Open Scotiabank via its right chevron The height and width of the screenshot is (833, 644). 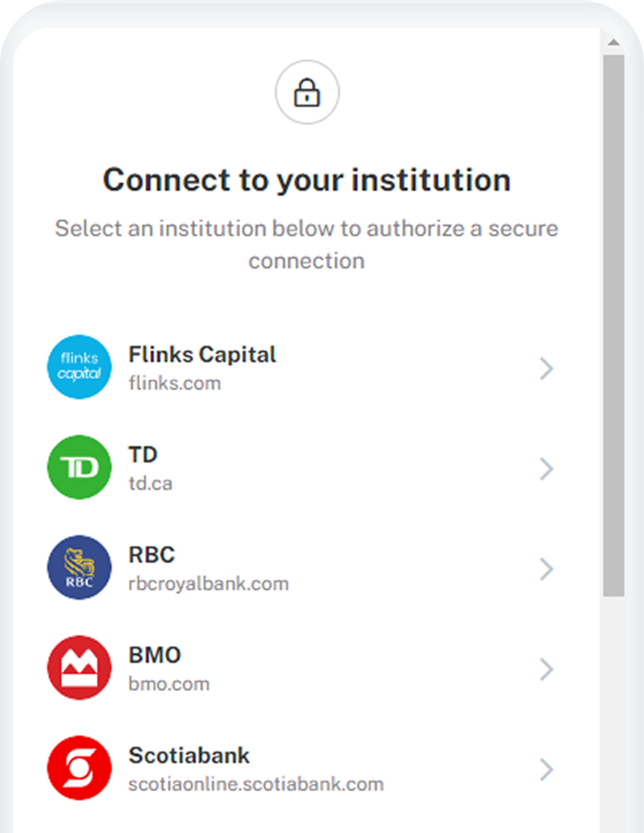(546, 769)
